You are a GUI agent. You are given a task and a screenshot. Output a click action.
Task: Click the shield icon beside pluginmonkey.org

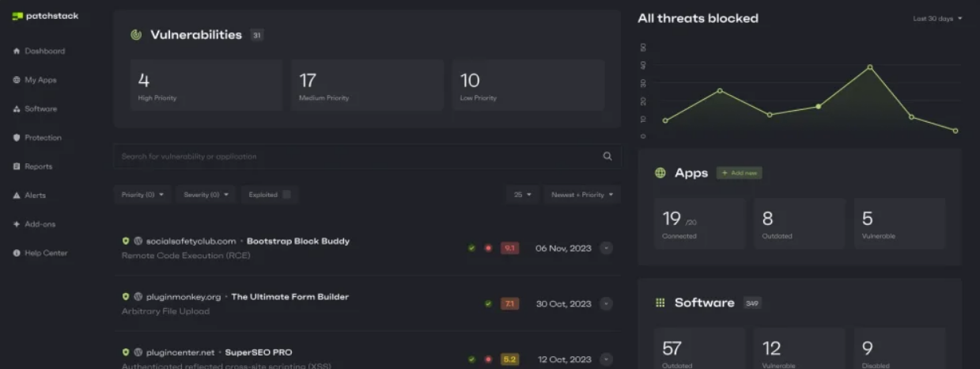pyautogui.click(x=126, y=297)
